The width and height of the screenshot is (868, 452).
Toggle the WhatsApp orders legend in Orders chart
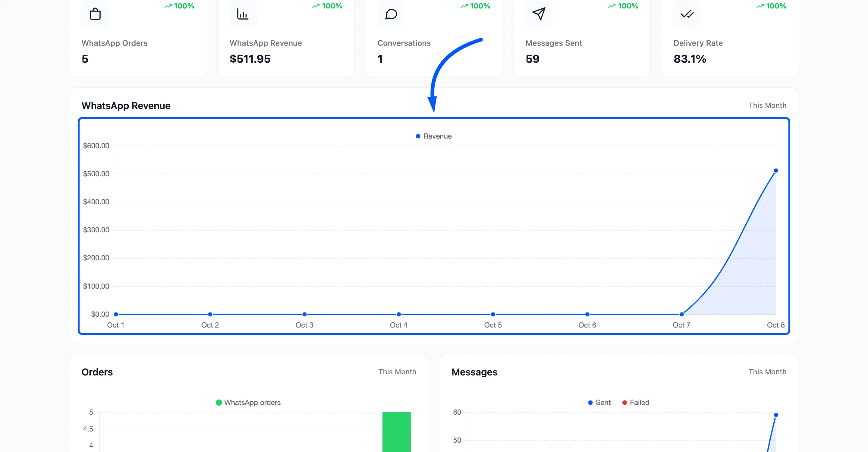(x=248, y=403)
